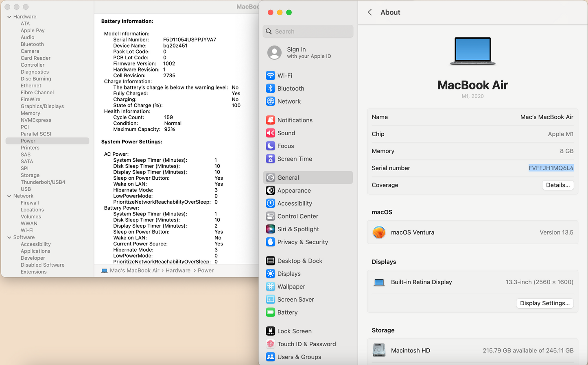Click the Screen Time hourglass icon

coord(270,159)
